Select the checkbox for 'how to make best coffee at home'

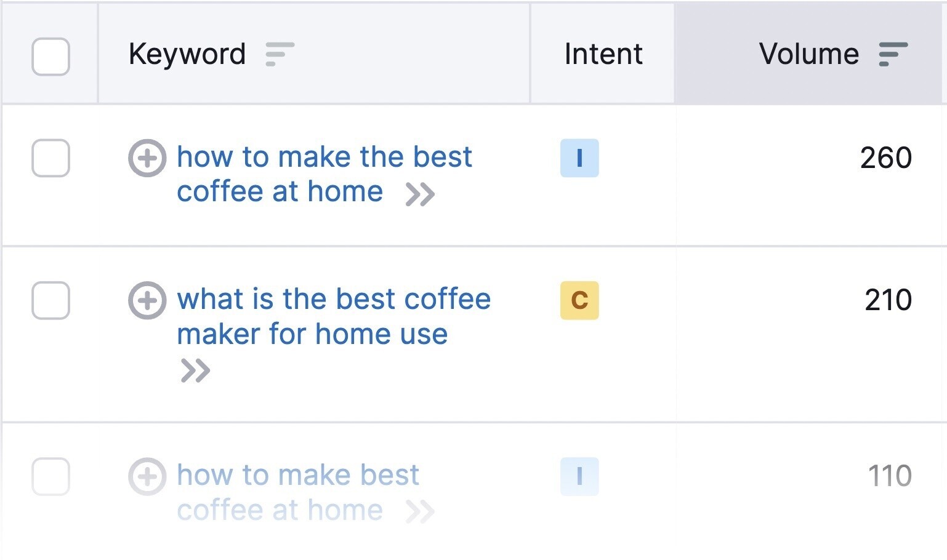(50, 476)
